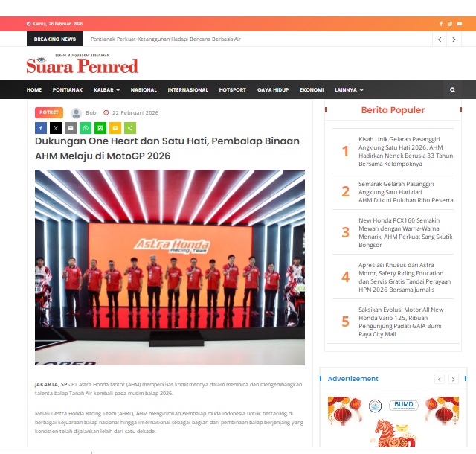Open the search icon in navbar
Screen dimensions: 476x454
click(452, 90)
